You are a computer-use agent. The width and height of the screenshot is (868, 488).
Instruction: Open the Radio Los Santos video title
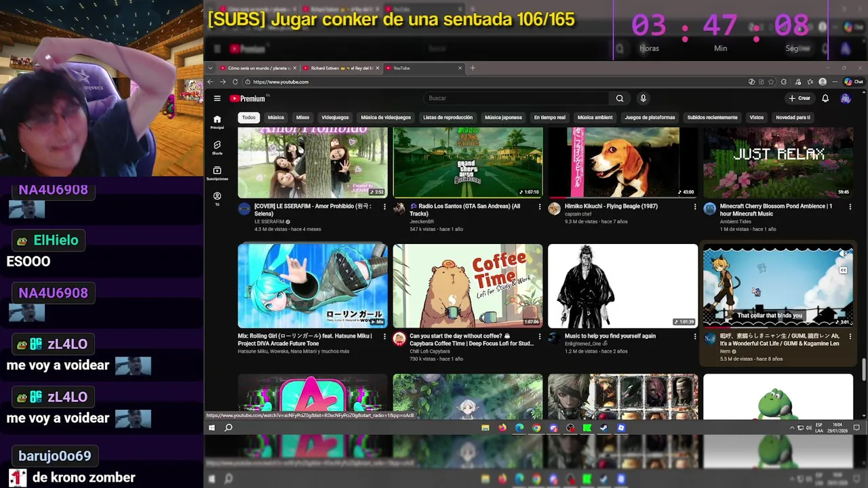coord(465,209)
